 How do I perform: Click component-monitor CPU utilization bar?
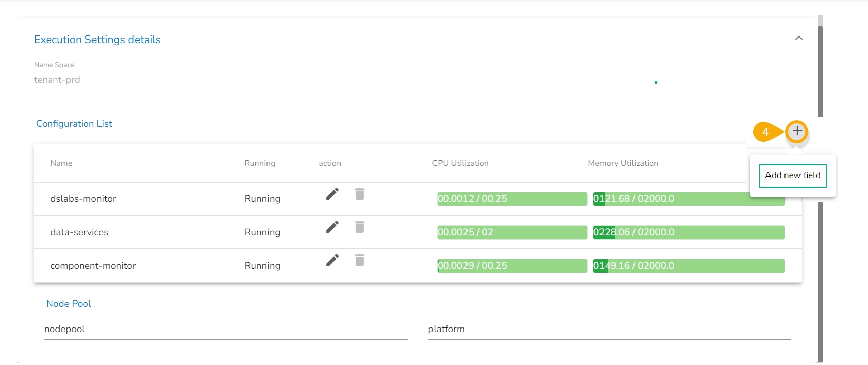click(512, 266)
